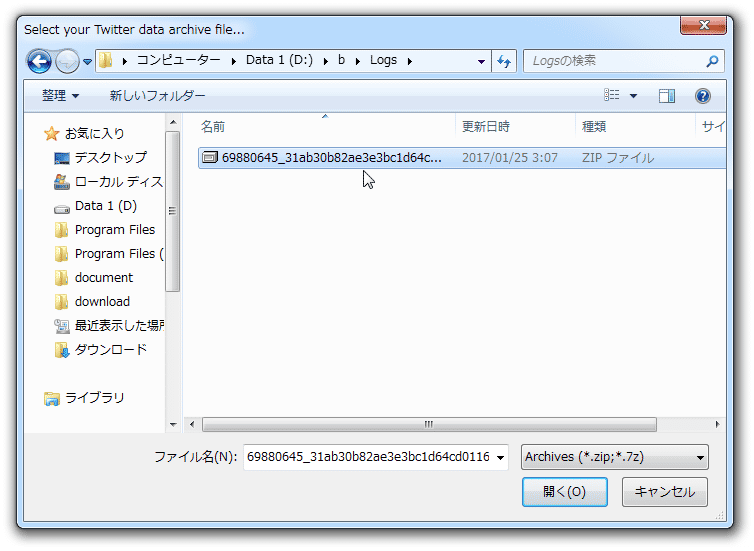Toggle the preview pane icon
This screenshot has height=551, width=754.
[666, 96]
